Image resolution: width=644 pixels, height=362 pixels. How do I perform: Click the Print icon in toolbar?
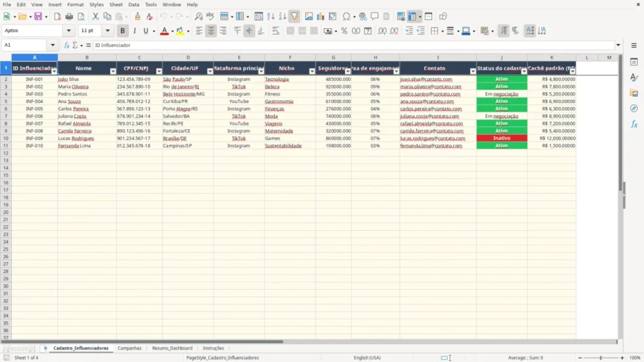coord(69,16)
